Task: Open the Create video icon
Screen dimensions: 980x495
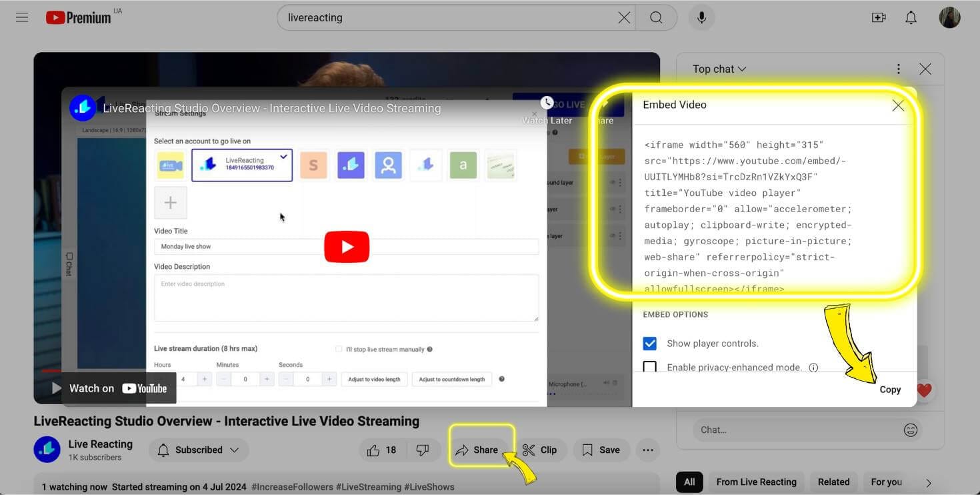Action: point(879,17)
